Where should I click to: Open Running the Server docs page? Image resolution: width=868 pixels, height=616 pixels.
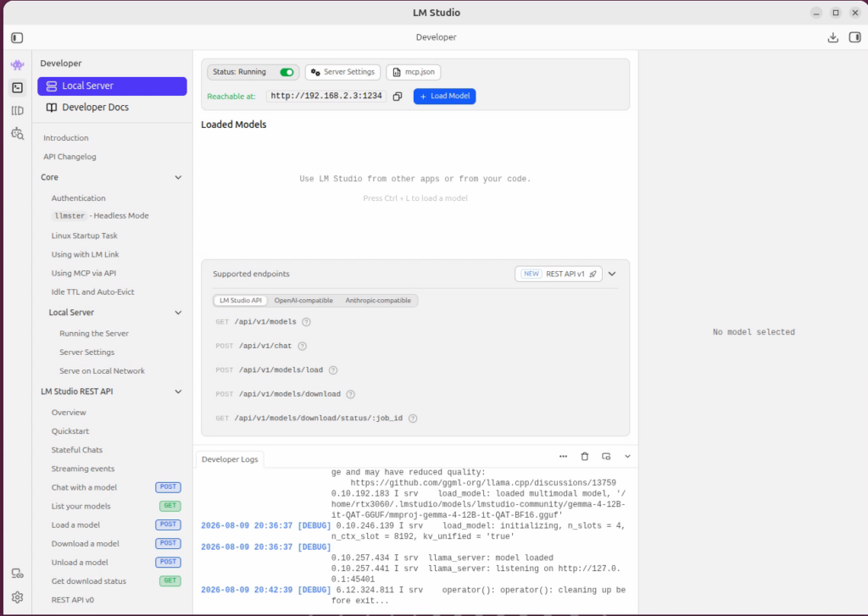click(94, 334)
